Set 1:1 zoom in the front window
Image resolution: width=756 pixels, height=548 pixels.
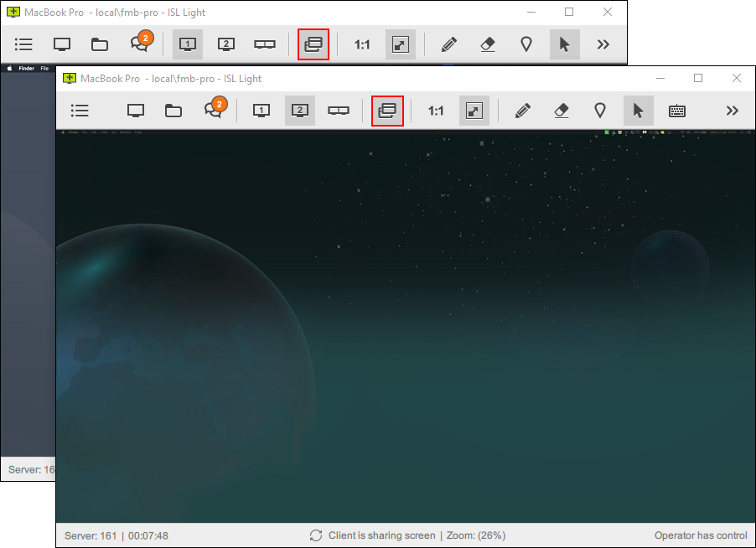click(x=436, y=111)
